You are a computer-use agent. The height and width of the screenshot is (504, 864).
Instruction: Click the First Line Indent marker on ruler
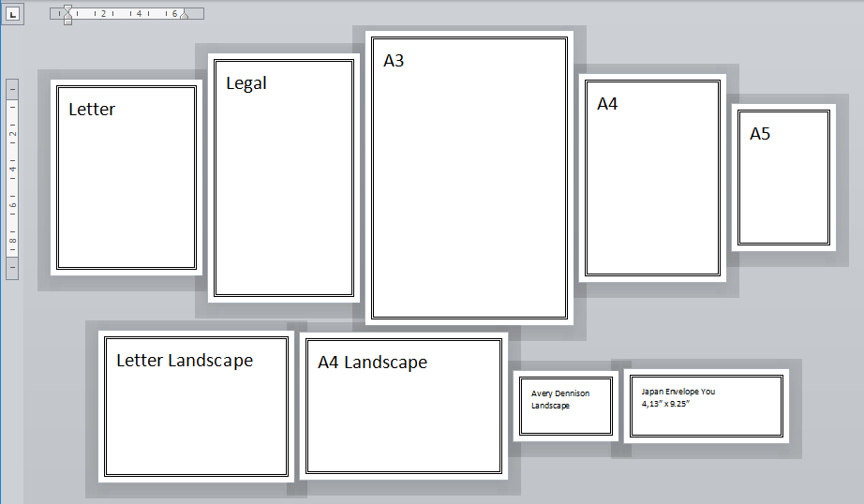click(x=67, y=8)
